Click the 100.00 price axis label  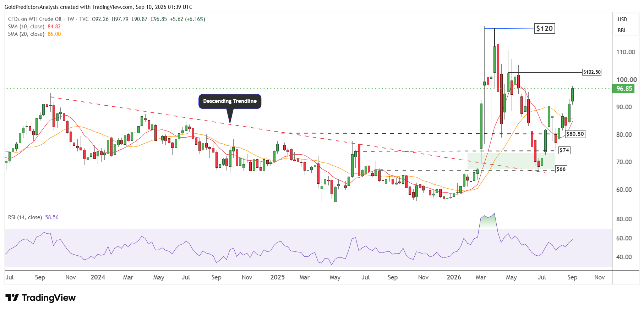tap(627, 80)
